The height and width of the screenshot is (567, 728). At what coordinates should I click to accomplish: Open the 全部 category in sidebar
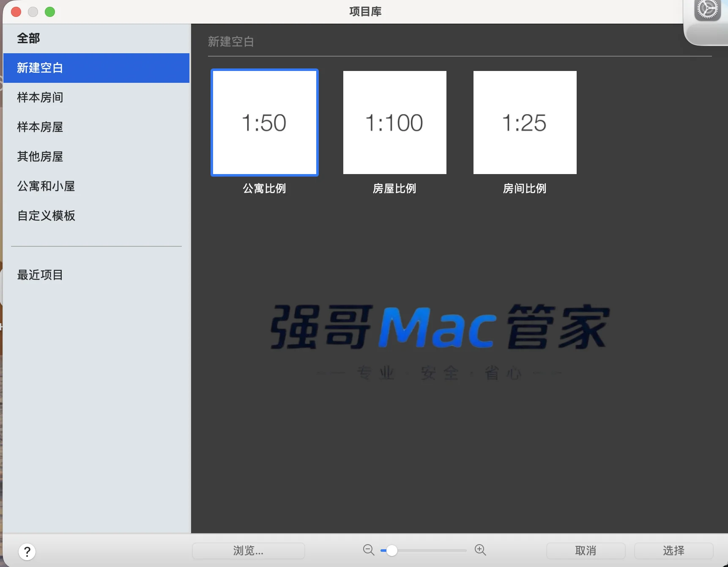96,38
